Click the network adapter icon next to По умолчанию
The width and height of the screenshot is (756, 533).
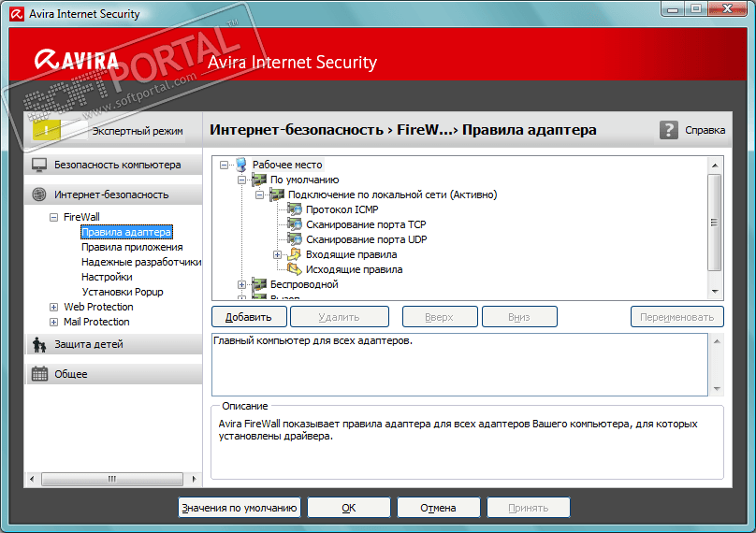tap(259, 180)
